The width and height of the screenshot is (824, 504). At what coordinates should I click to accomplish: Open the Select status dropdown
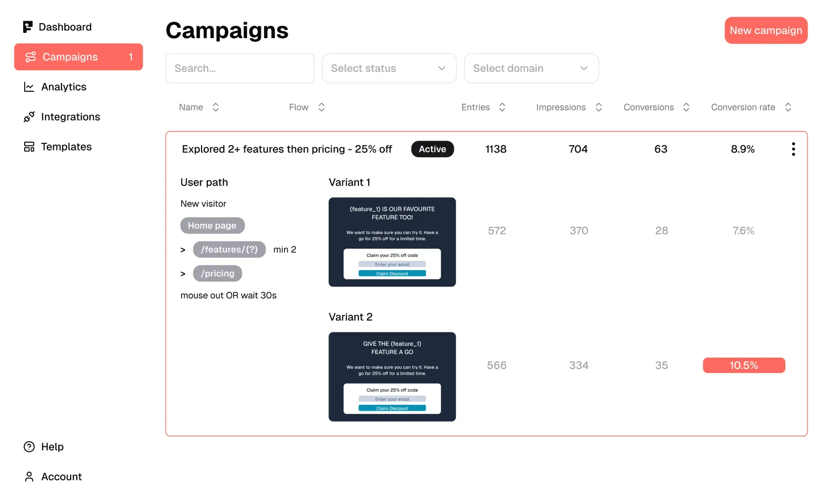tap(389, 68)
